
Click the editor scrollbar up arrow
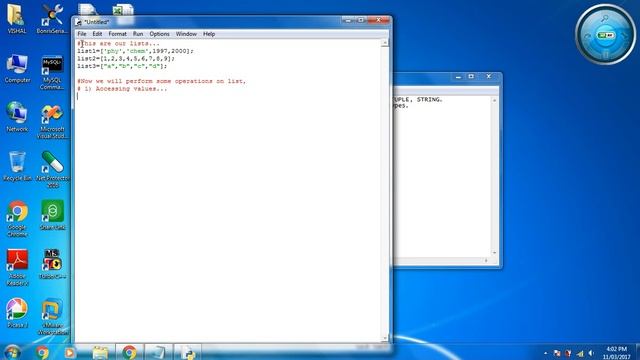[384, 43]
